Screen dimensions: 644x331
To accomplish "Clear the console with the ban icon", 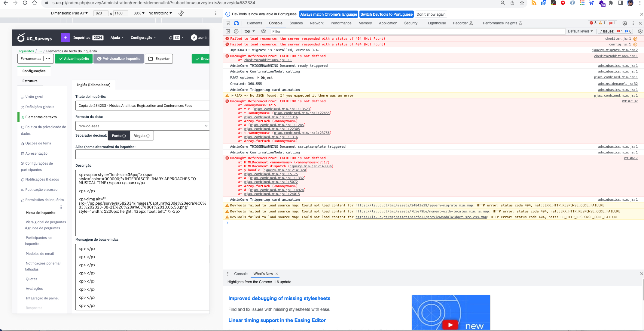I will pyautogui.click(x=236, y=31).
